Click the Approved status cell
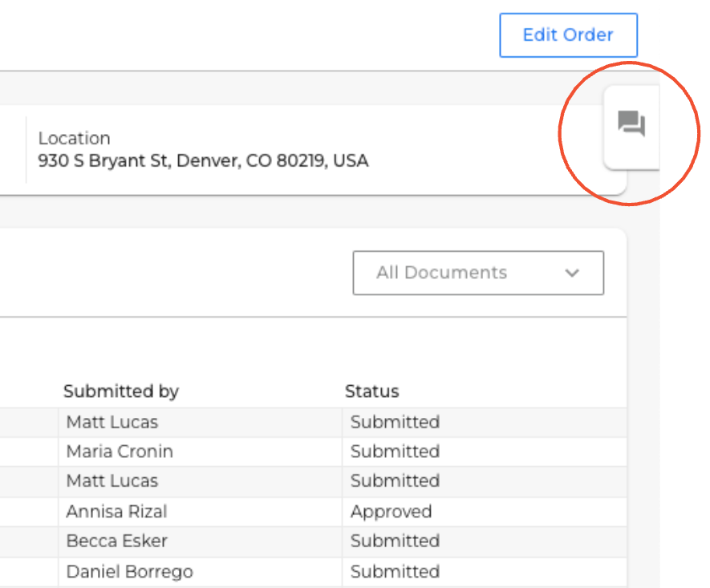Image resolution: width=710 pixels, height=588 pixels. tap(391, 512)
